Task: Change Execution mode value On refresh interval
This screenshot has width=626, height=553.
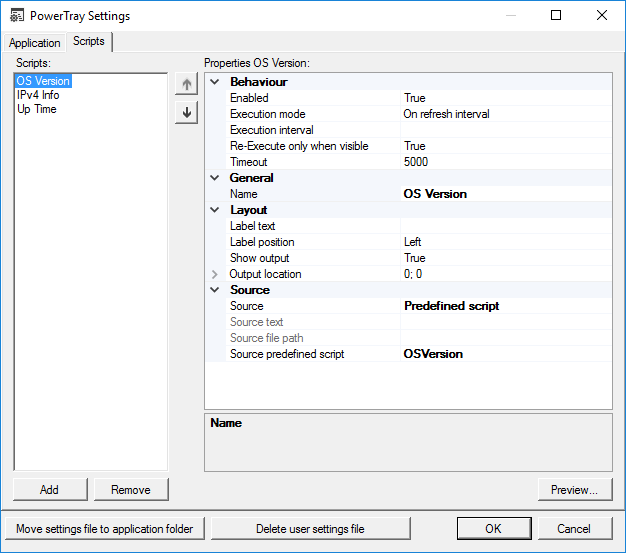Action: (x=506, y=114)
